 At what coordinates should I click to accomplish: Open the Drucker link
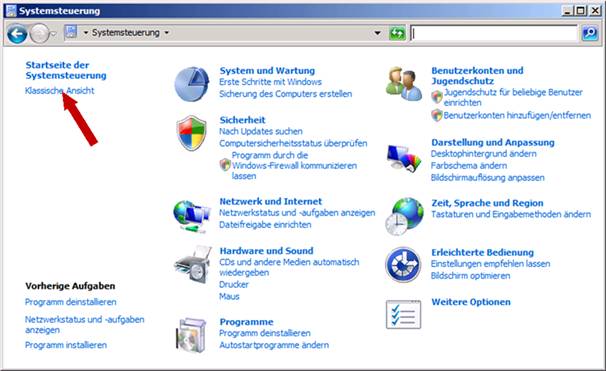pos(234,284)
